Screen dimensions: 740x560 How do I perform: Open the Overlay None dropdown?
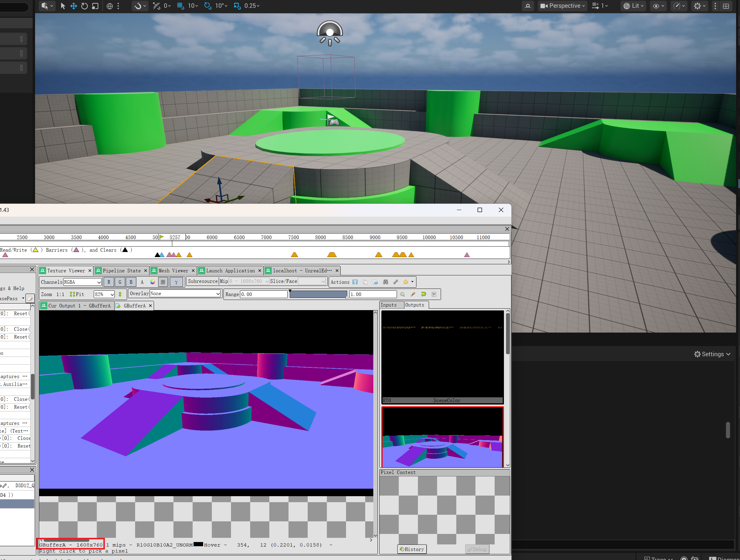[x=185, y=294]
